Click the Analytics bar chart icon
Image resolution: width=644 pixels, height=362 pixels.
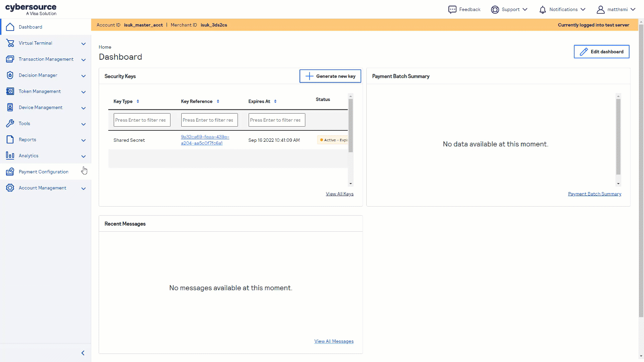10,156
